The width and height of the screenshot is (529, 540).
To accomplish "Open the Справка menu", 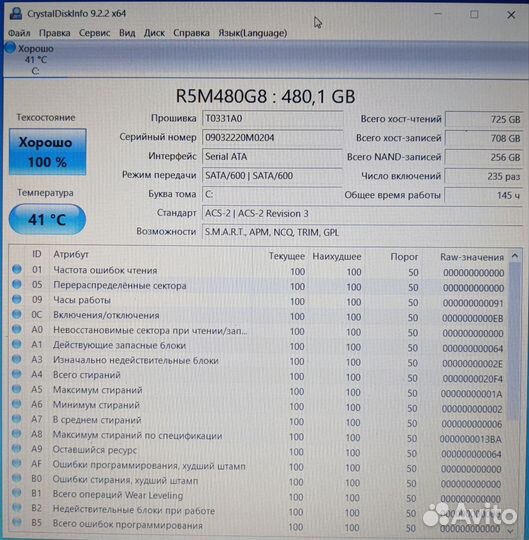I will (191, 33).
